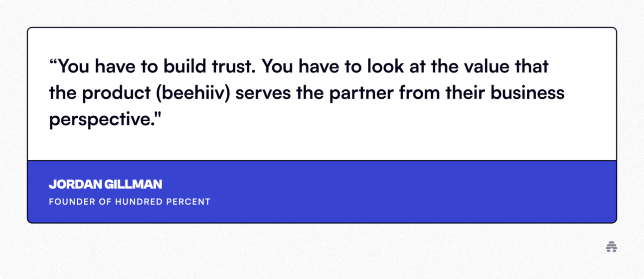The width and height of the screenshot is (644, 279).
Task: Click the beehiiv logo icon
Action: click(612, 247)
